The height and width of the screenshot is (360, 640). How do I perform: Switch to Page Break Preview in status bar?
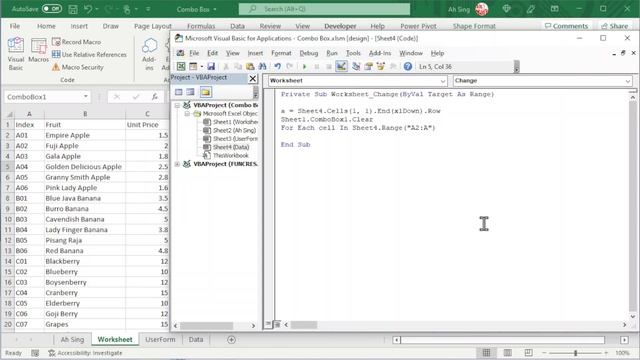(x=528, y=353)
